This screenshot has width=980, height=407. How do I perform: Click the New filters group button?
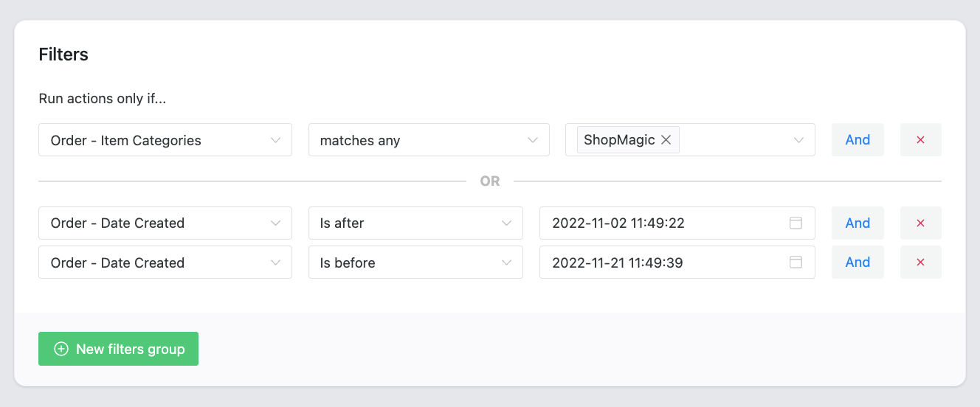click(118, 349)
